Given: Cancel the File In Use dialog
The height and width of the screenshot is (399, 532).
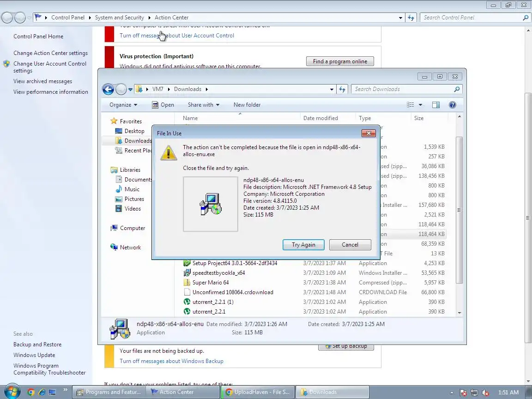Looking at the screenshot, I should click(x=350, y=245).
